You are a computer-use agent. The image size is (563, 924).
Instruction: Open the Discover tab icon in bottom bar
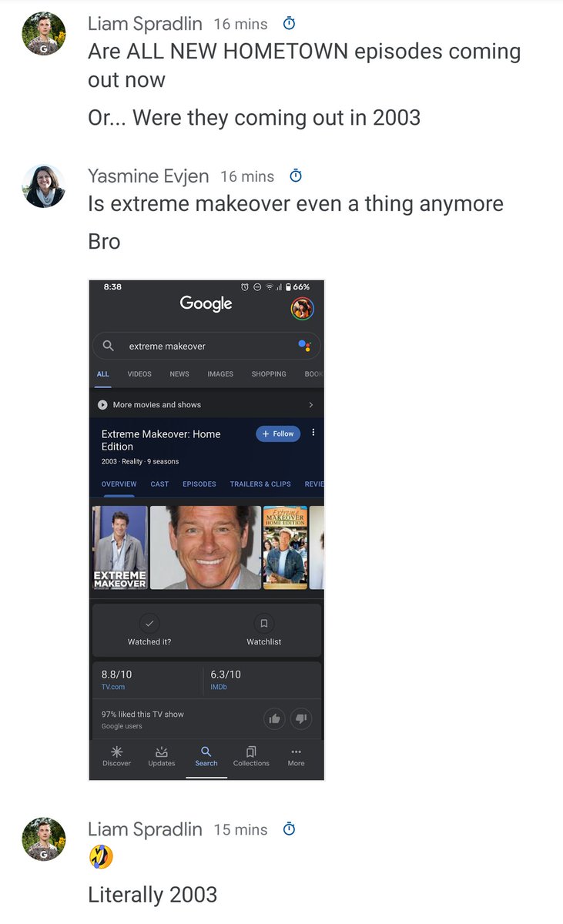[116, 752]
